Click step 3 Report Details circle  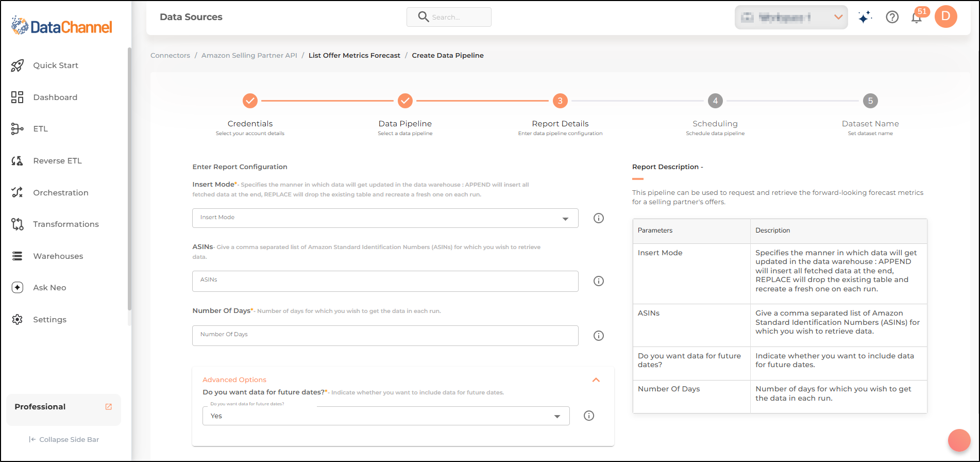click(560, 101)
